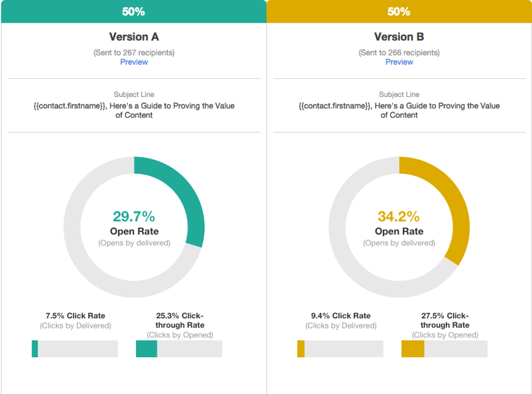Click "Sent to 266 recipients" text

coord(399,52)
